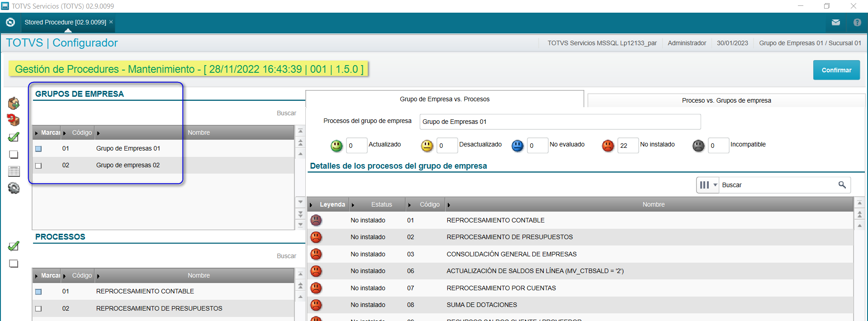Select detail row ACTUALIZACIÓN DE SALDOS EN LÍNEA
Screen dimensions: 868x321
[x=580, y=271]
